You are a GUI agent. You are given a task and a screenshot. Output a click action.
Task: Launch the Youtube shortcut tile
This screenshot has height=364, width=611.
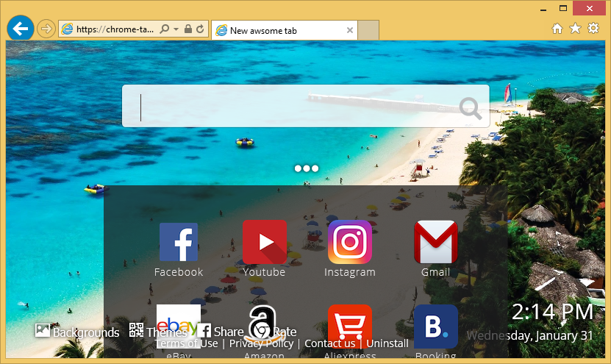(x=264, y=242)
